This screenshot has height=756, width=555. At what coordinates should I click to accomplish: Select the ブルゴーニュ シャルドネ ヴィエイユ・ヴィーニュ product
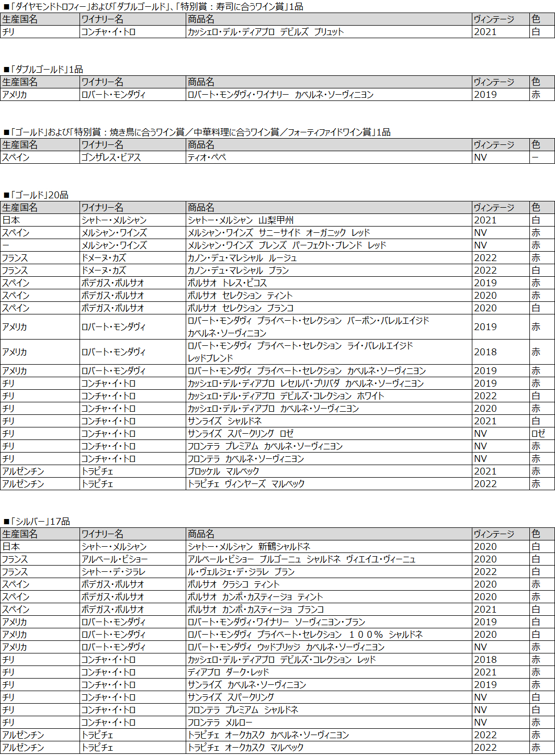pos(301,559)
